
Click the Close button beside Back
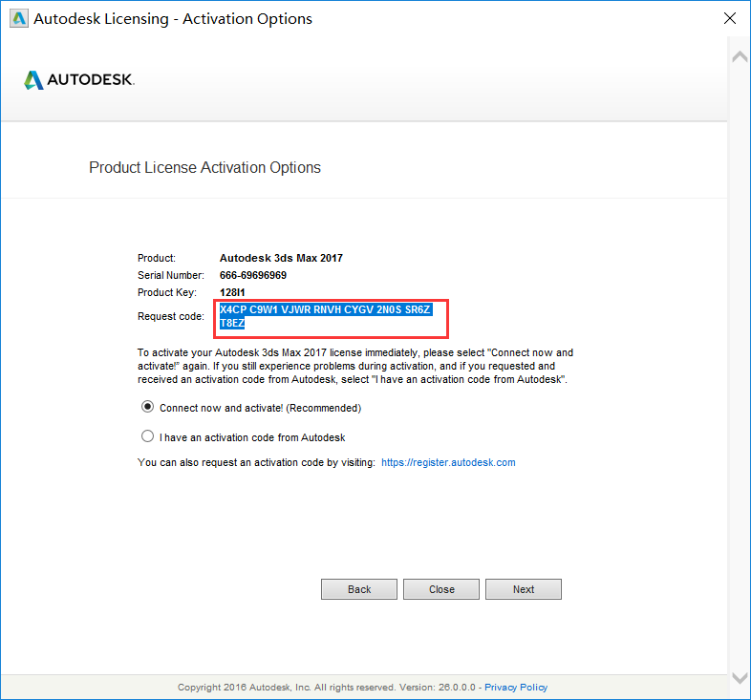coord(441,589)
